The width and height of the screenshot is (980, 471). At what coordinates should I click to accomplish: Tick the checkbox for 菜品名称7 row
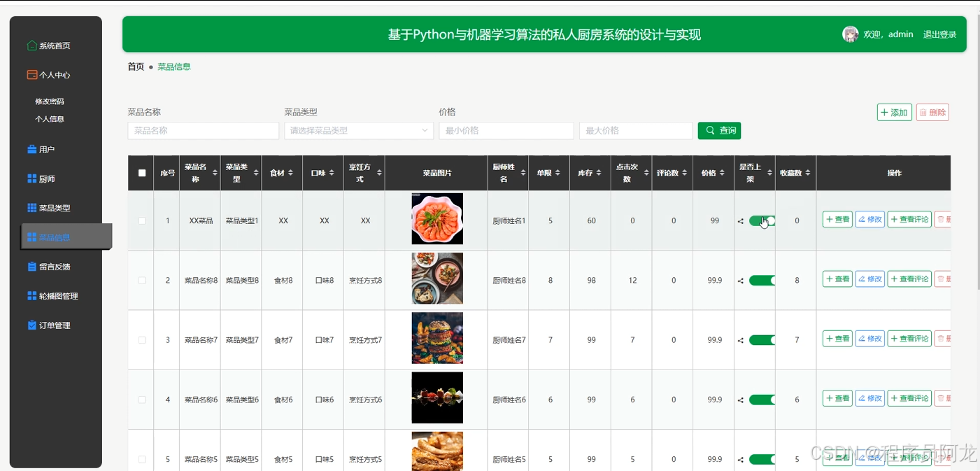point(142,339)
